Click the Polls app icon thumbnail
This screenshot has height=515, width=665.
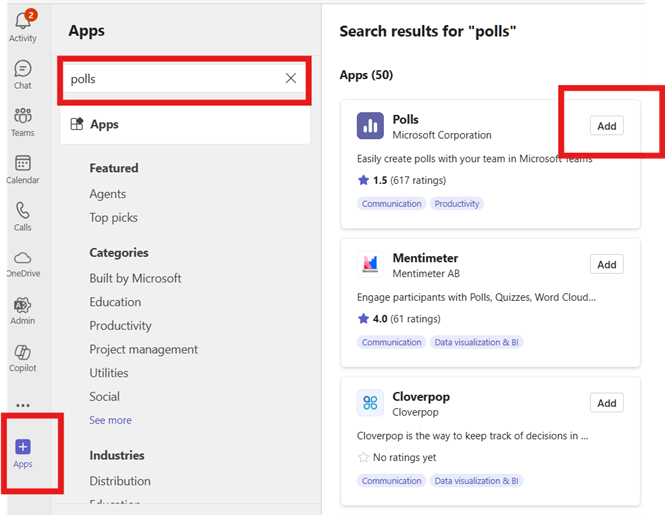(371, 126)
